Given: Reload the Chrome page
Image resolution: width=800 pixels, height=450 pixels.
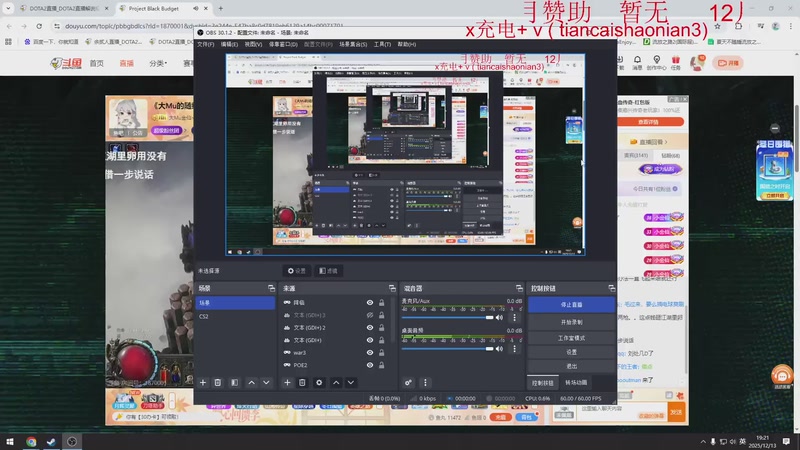Looking at the screenshot, I should coord(39,26).
